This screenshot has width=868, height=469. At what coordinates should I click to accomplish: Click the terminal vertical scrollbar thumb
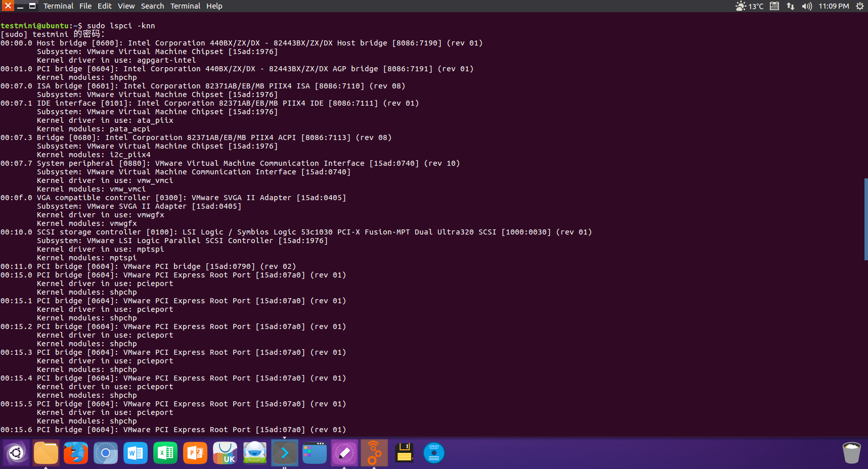point(866,219)
